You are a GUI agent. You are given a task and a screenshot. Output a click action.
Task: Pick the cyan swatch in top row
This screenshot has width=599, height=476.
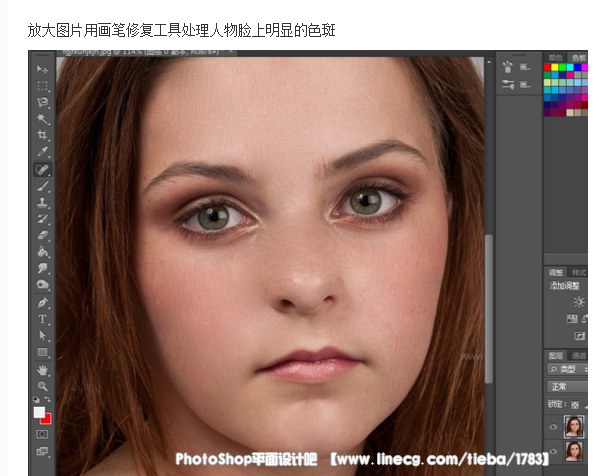[570, 68]
